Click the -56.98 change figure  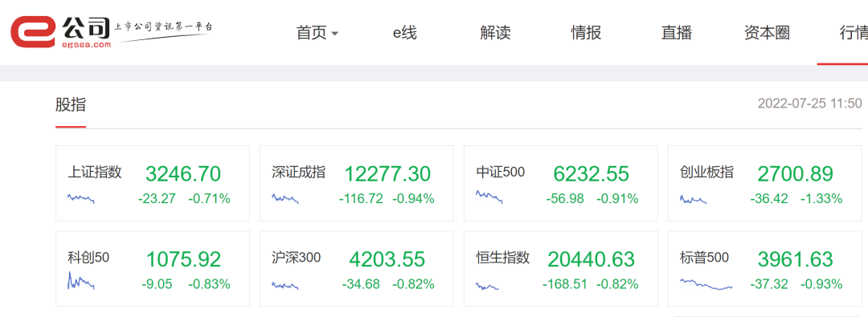(565, 198)
